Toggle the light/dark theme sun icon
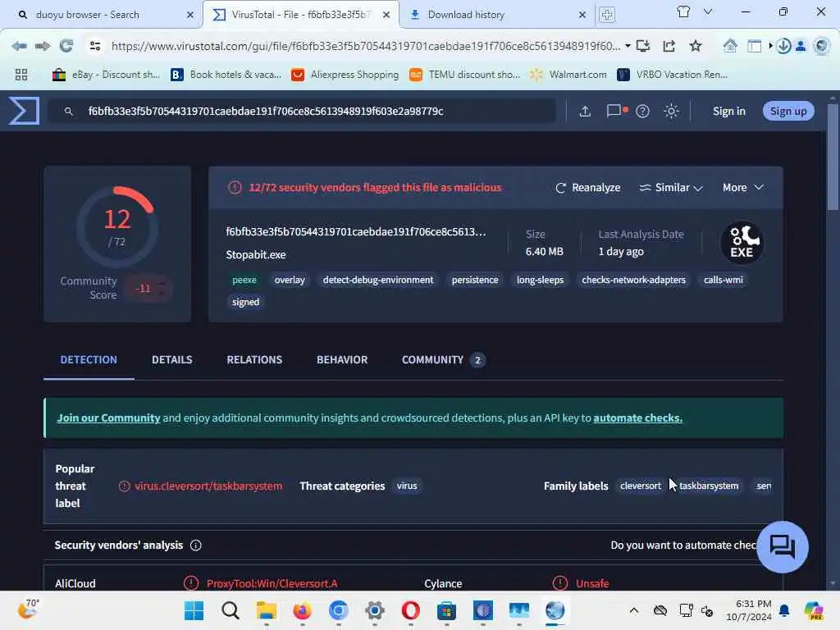The width and height of the screenshot is (840, 630). [671, 111]
